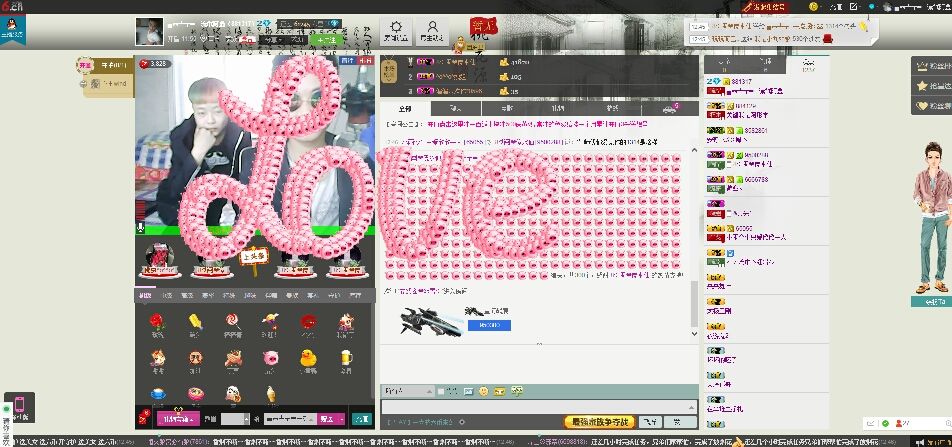Image resolution: width=952 pixels, height=447 pixels.
Task: Select the ice cream cone gift
Action: (x=270, y=392)
